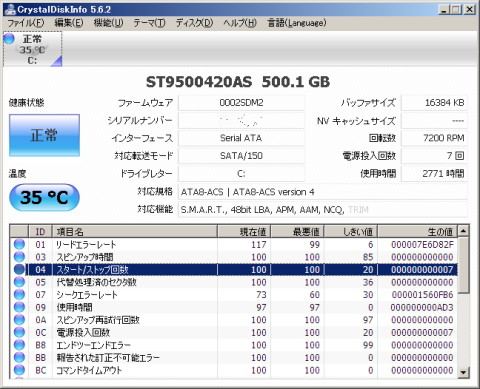Click the status orb for 報告された訂正不可能エラー row

click(x=19, y=357)
